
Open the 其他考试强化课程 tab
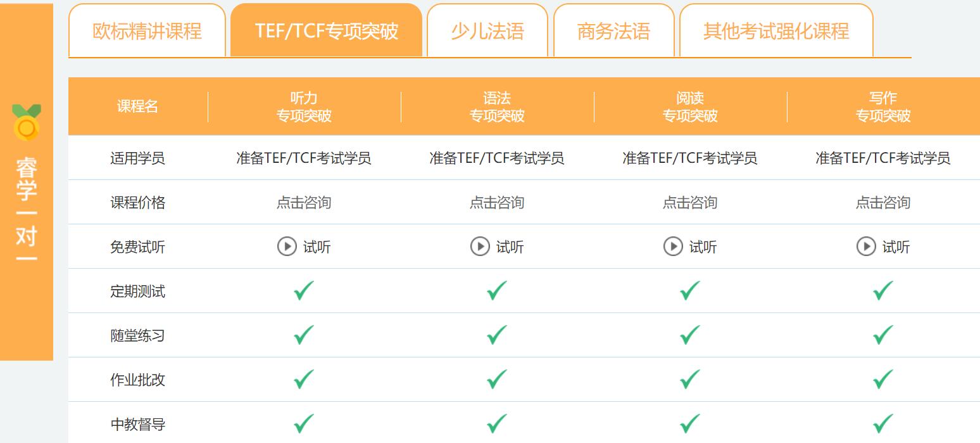pos(776,29)
